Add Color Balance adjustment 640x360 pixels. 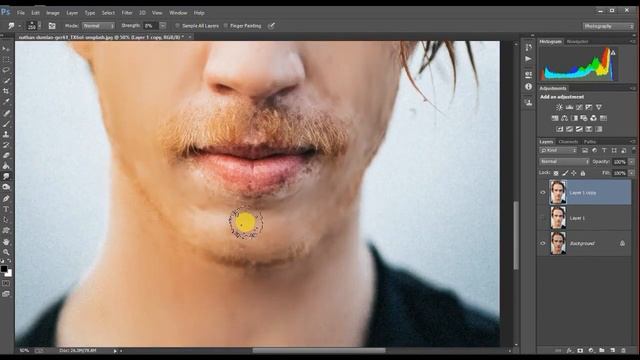[x=564, y=118]
